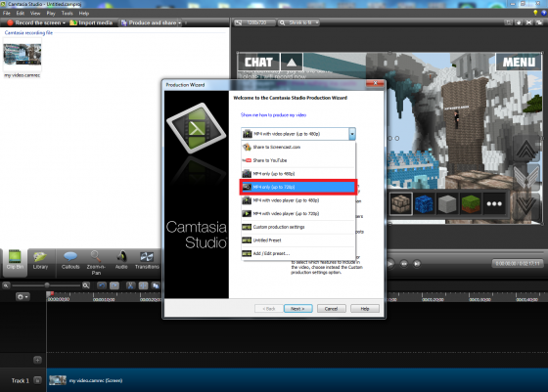The image size is (548, 392).
Task: Click the timeline playhead marker at start
Action: 49,294
